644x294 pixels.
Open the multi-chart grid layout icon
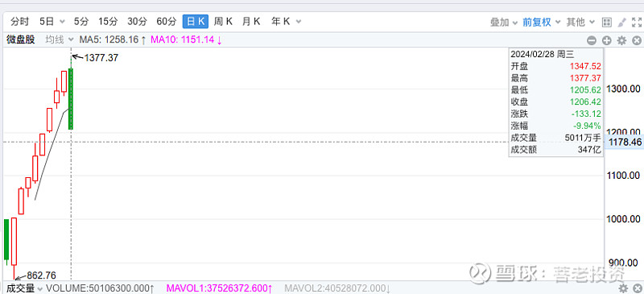pyautogui.click(x=607, y=23)
